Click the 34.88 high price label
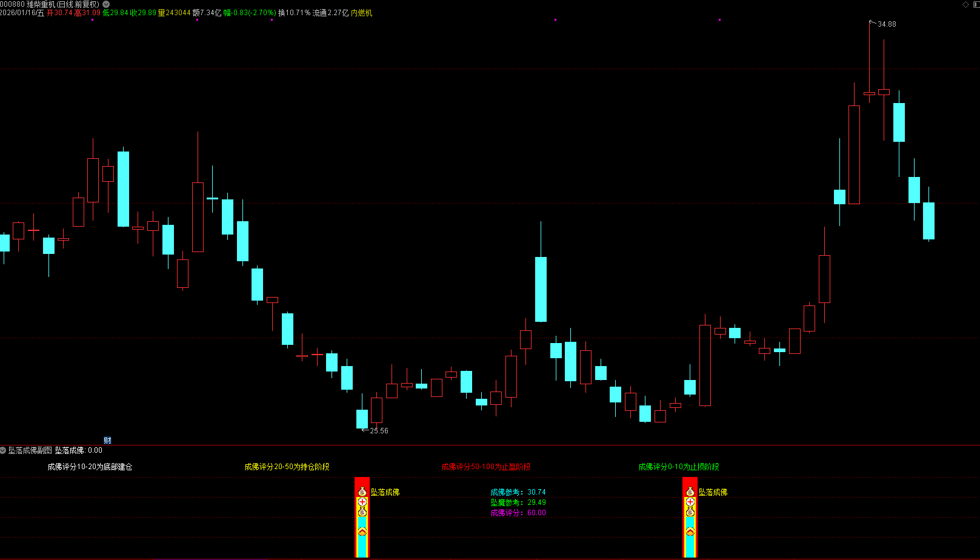The height and width of the screenshot is (560, 980). (887, 24)
